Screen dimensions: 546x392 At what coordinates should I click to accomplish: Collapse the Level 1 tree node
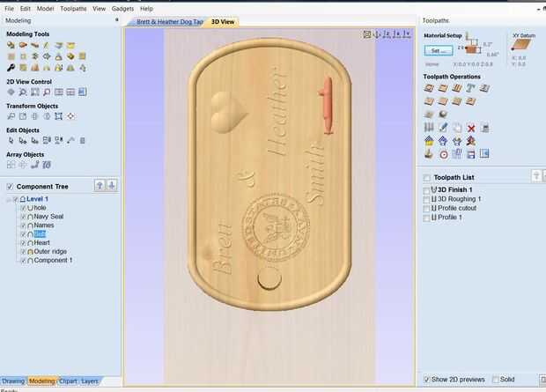tap(8, 199)
